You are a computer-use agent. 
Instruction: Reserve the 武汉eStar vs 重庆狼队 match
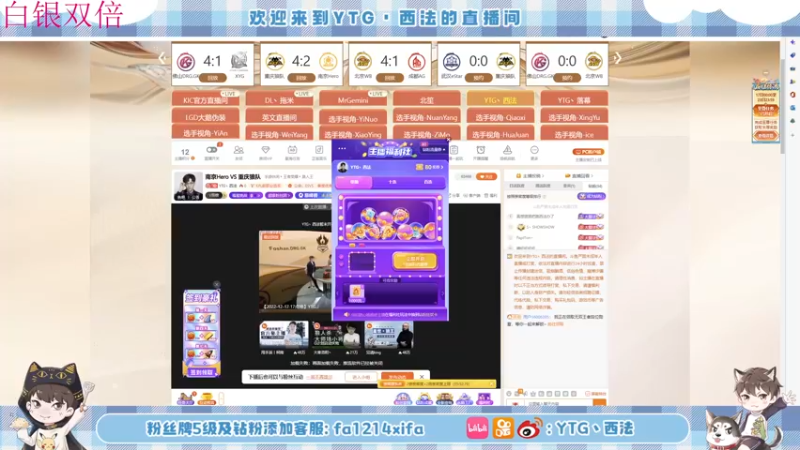tap(479, 78)
